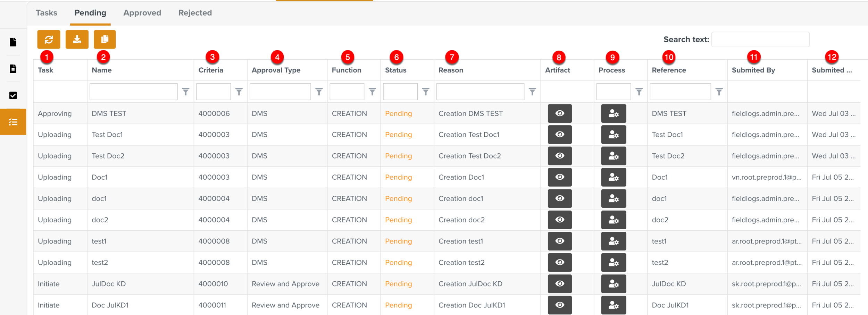The image size is (868, 315).
Task: Click the checked box icon in sidebar
Action: click(x=13, y=95)
